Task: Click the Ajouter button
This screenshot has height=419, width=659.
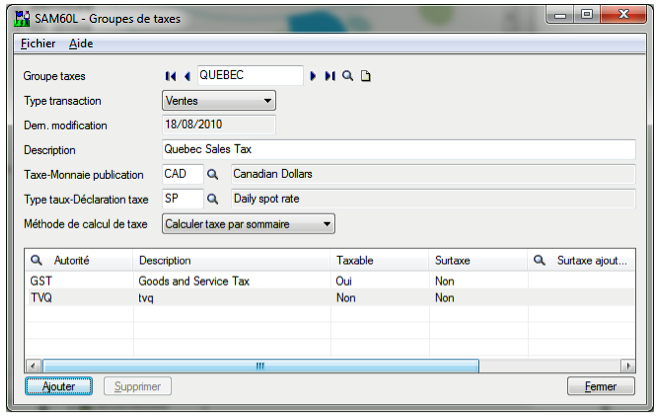Action: pyautogui.click(x=59, y=386)
